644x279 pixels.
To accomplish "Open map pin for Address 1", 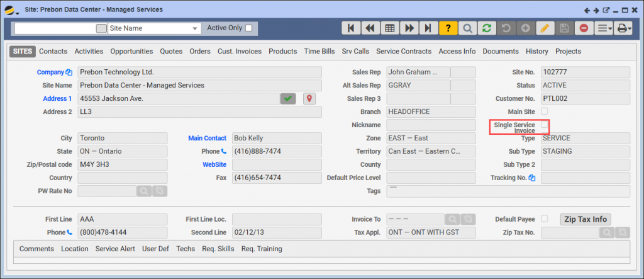I will [x=309, y=98].
